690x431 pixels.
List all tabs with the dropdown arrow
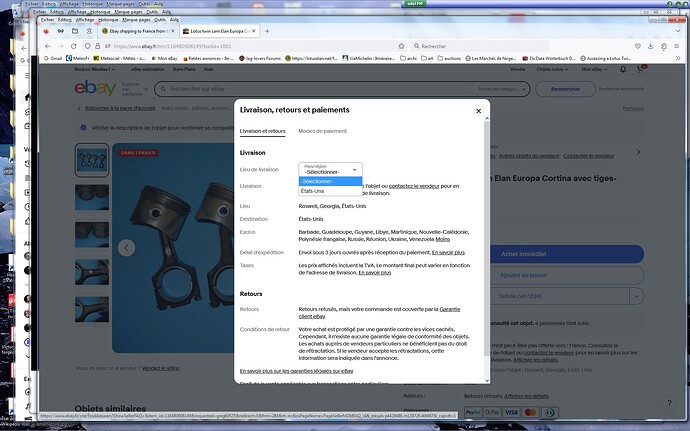[x=678, y=31]
